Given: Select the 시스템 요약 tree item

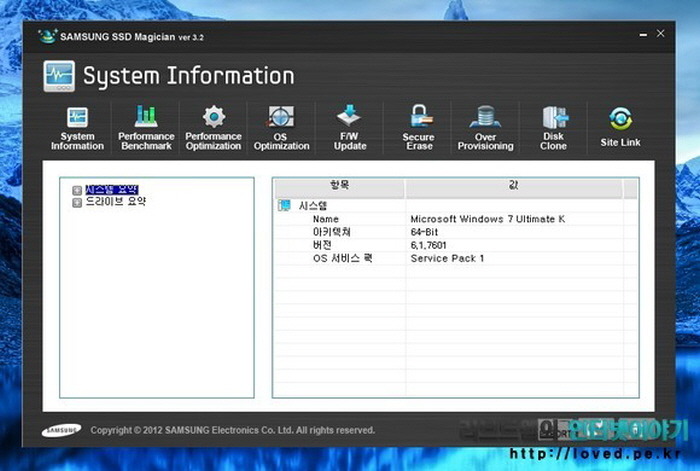Looking at the screenshot, I should (112, 190).
